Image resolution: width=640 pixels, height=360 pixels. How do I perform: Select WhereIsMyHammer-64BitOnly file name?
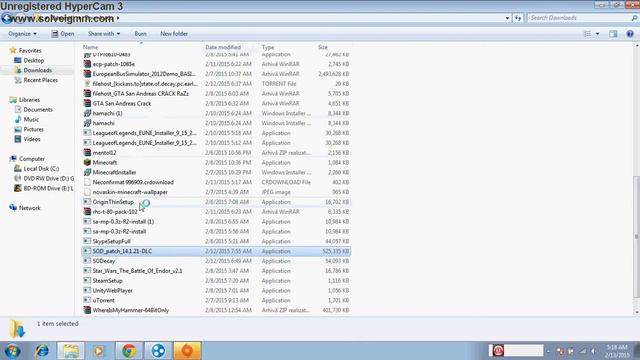point(131,310)
